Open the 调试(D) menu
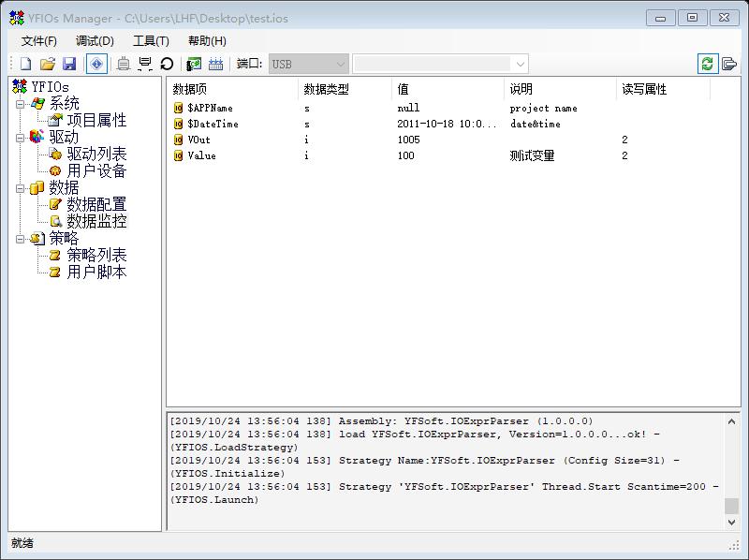The image size is (749, 560). tap(95, 41)
